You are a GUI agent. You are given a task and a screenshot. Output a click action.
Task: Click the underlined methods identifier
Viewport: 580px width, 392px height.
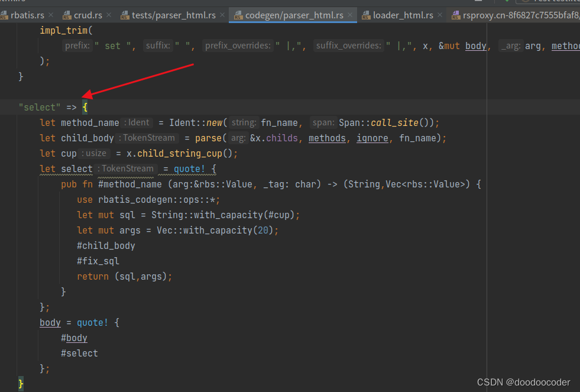327,138
